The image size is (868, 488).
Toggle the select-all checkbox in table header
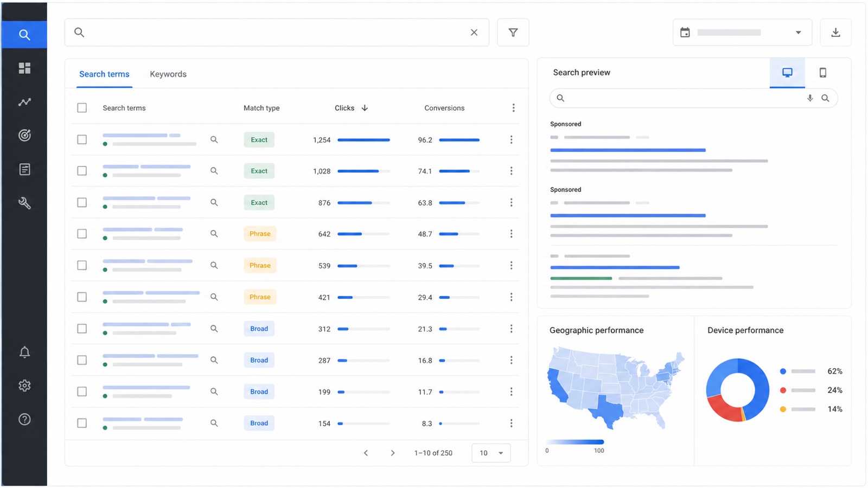coord(82,108)
